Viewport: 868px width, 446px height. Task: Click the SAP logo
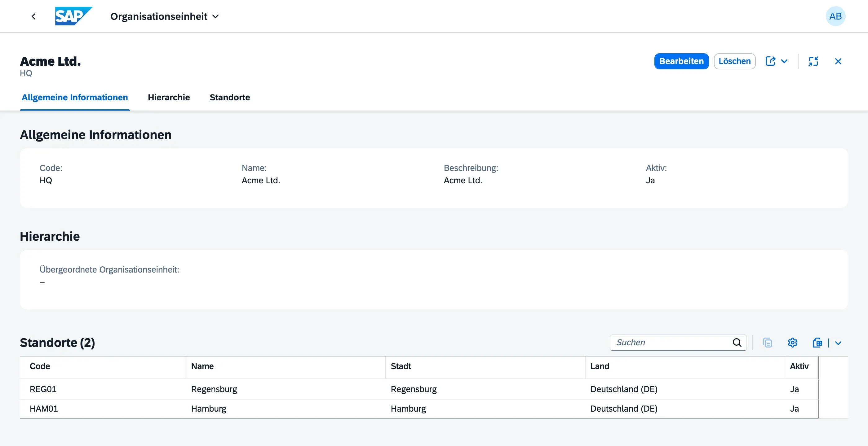pos(73,16)
